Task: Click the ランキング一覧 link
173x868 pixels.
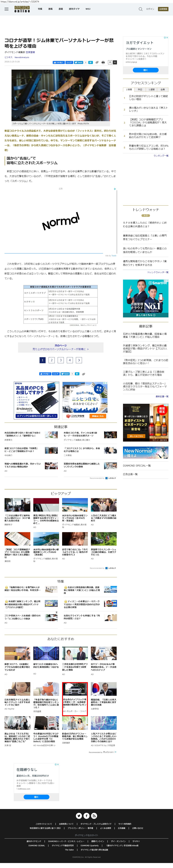Action: [x=161, y=156]
